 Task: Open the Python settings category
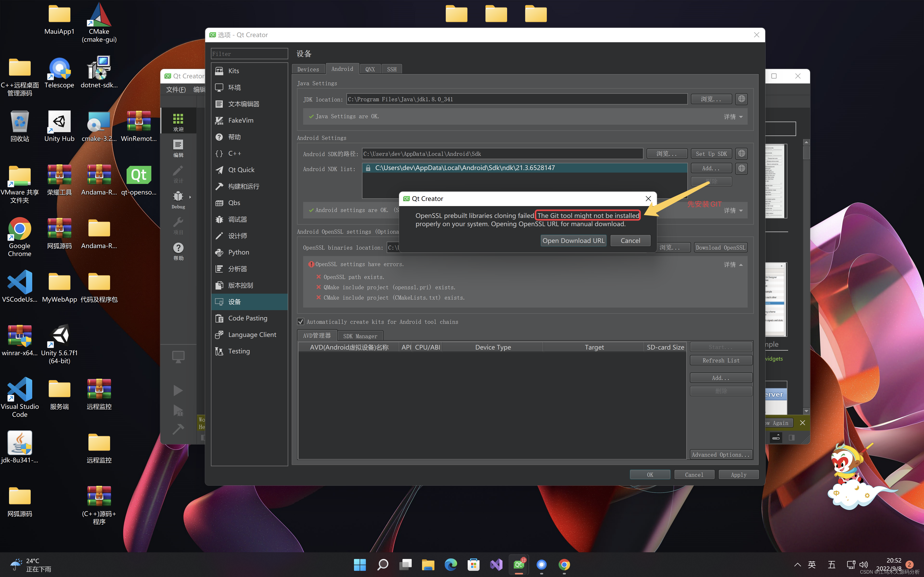(238, 252)
